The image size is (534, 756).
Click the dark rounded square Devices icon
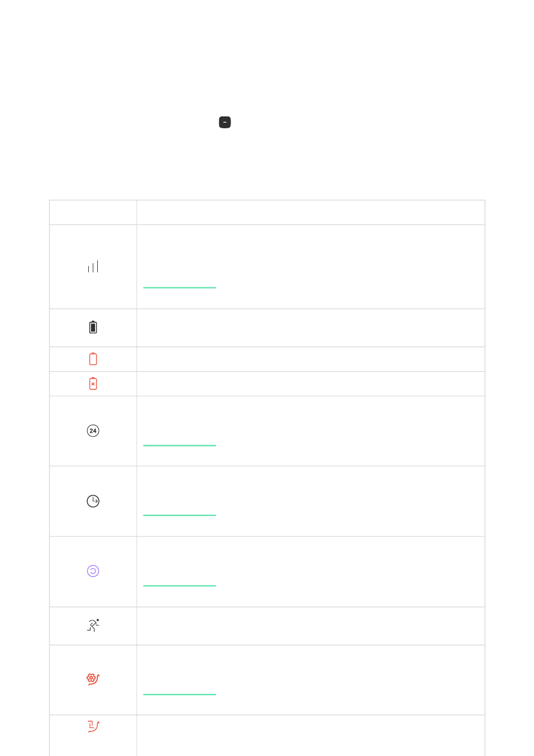pos(225,122)
